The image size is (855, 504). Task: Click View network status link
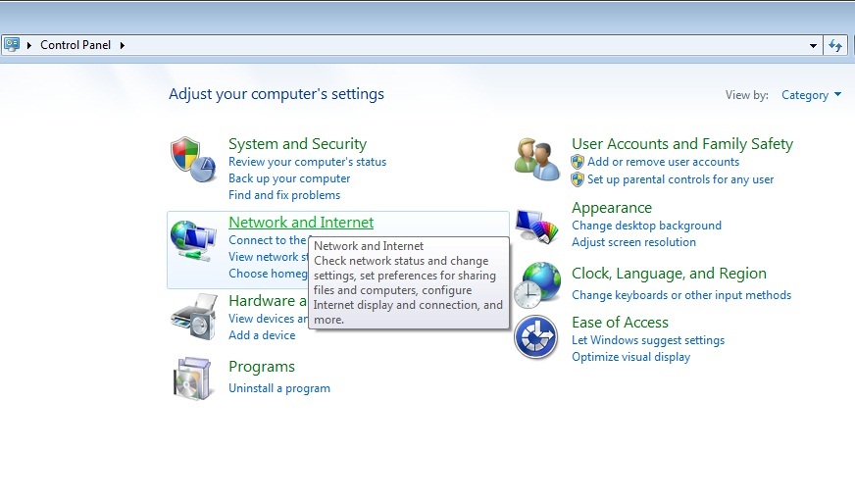(269, 257)
